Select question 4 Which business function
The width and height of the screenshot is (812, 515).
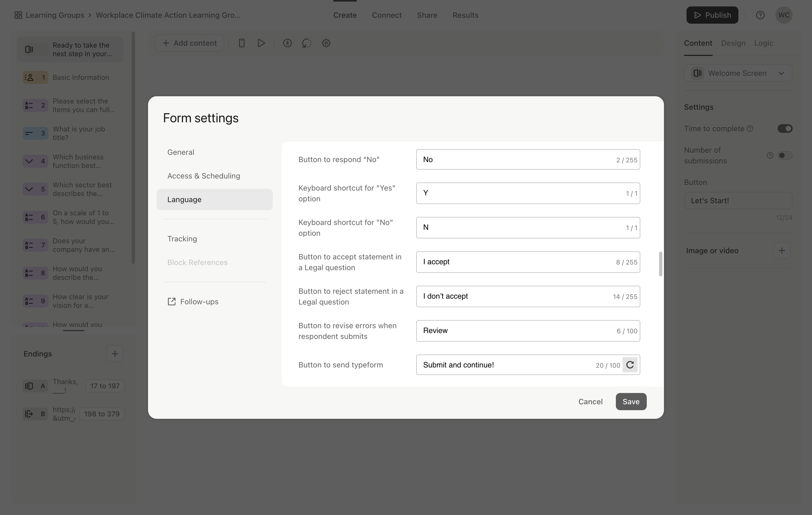[x=70, y=161]
